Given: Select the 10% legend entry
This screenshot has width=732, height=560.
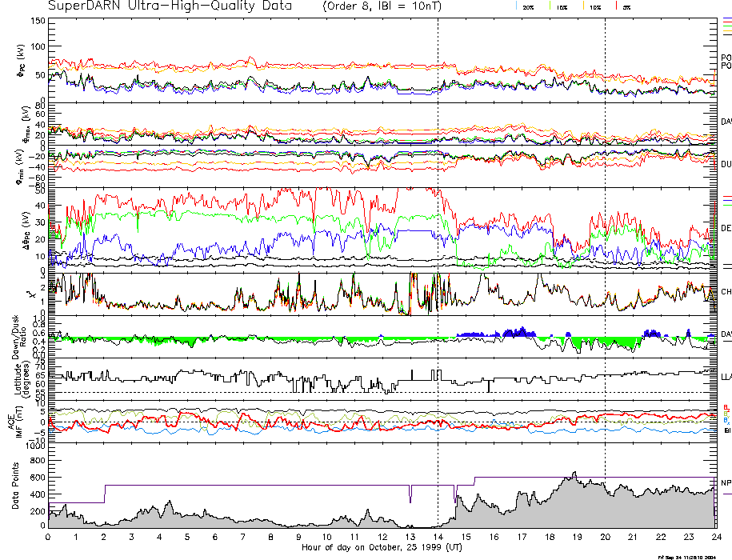Looking at the screenshot, I should point(594,6).
